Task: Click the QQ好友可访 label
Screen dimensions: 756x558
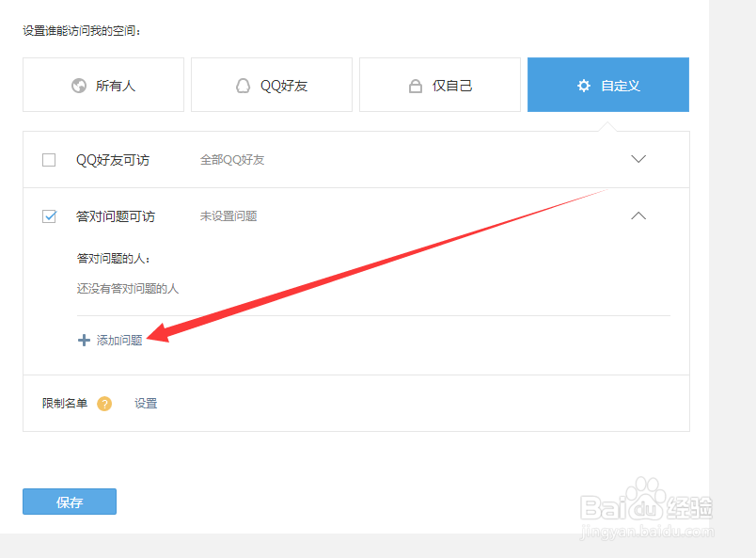Action: [113, 160]
